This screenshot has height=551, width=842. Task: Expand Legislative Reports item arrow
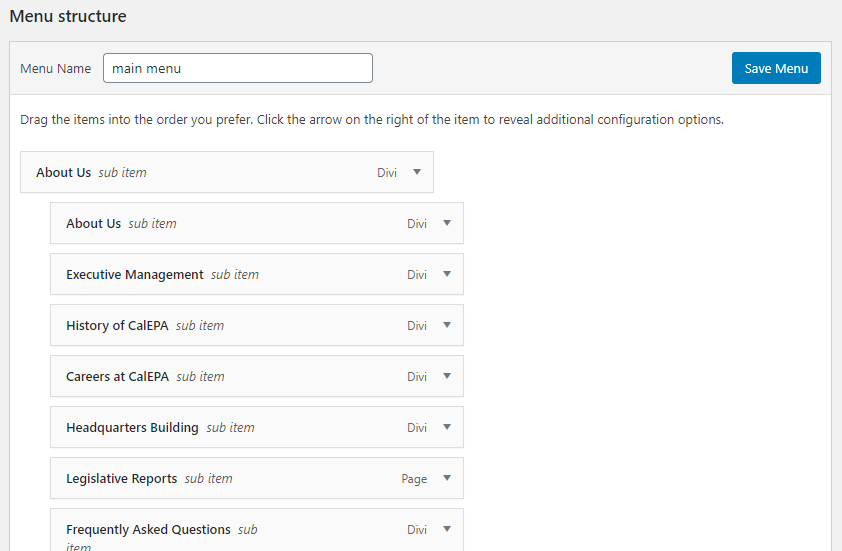[447, 478]
